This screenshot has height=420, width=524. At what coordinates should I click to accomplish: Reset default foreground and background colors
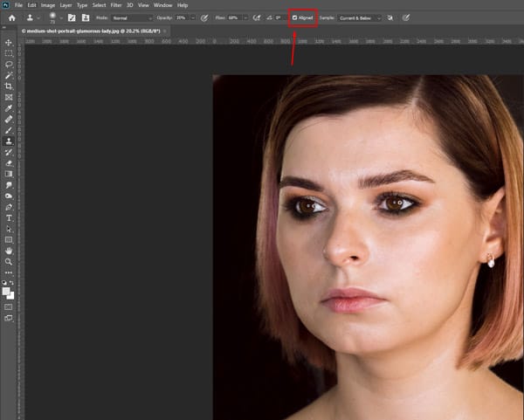[x=4, y=283]
